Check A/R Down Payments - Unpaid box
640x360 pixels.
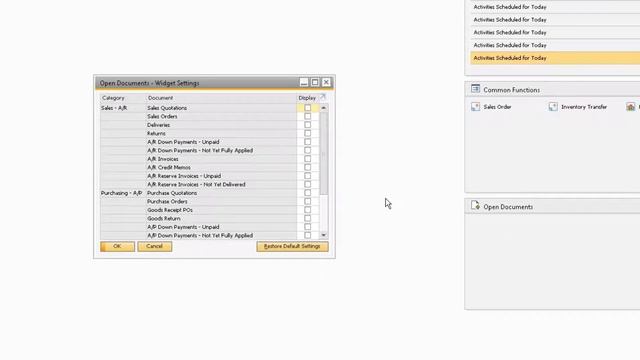pyautogui.click(x=307, y=142)
